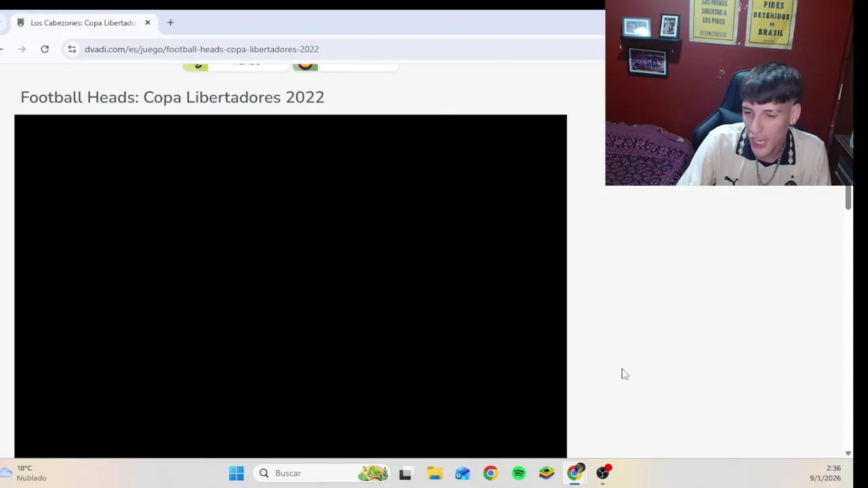Click the taskbar Buscar search box

[323, 473]
